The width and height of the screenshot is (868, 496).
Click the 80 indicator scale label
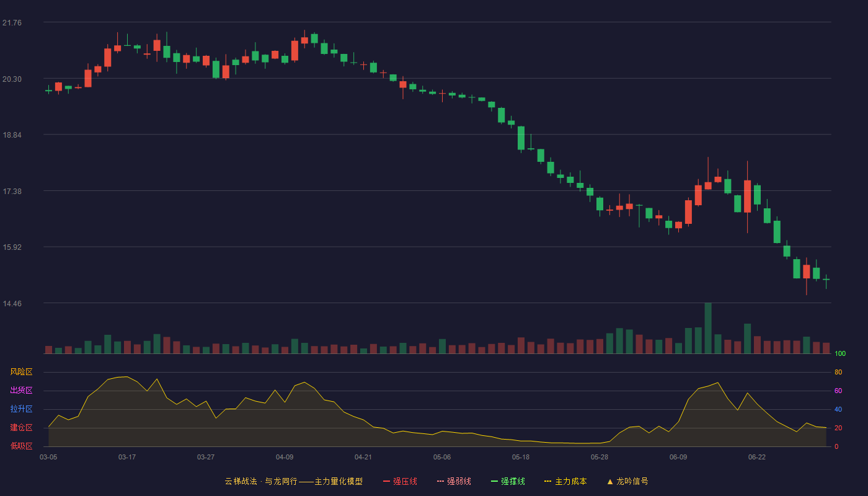point(838,372)
